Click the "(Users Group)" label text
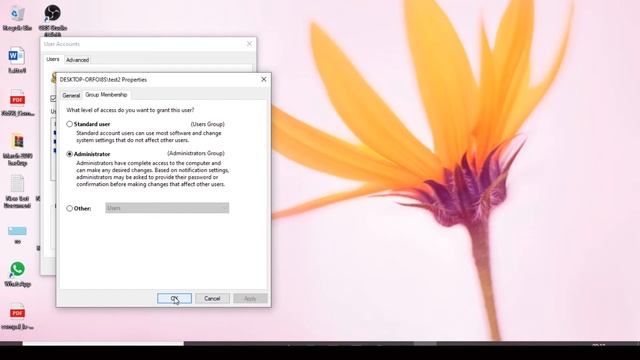The image size is (640, 360). pos(207,124)
